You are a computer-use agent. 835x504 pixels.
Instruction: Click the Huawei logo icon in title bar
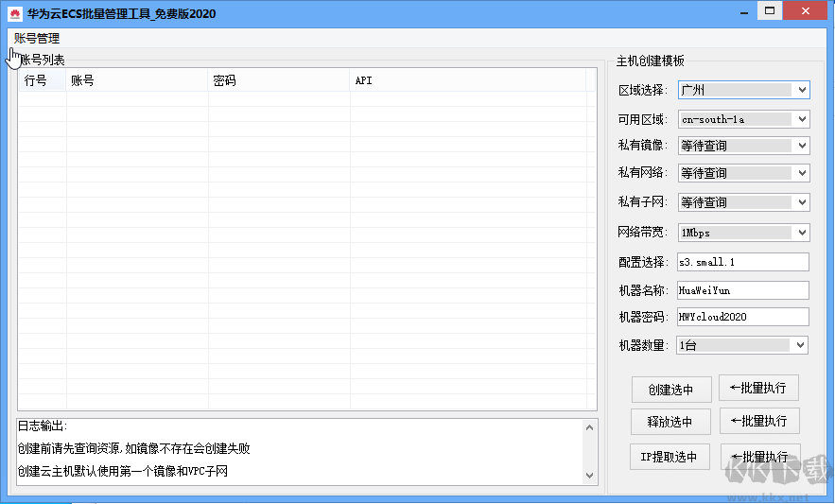[15, 14]
